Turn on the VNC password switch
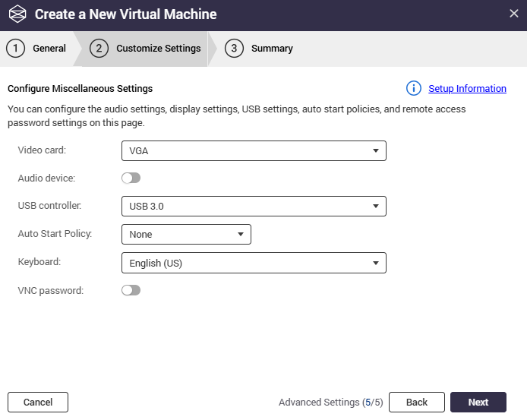 [131, 290]
